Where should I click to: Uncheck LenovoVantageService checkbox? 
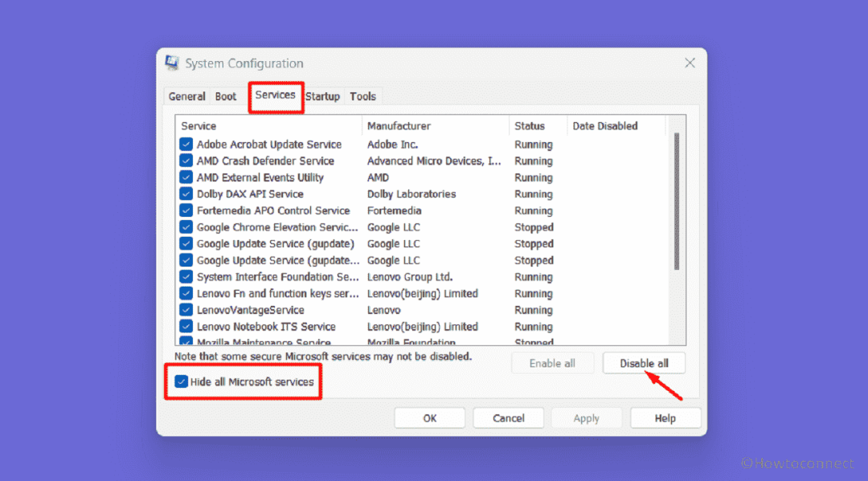pyautogui.click(x=186, y=310)
